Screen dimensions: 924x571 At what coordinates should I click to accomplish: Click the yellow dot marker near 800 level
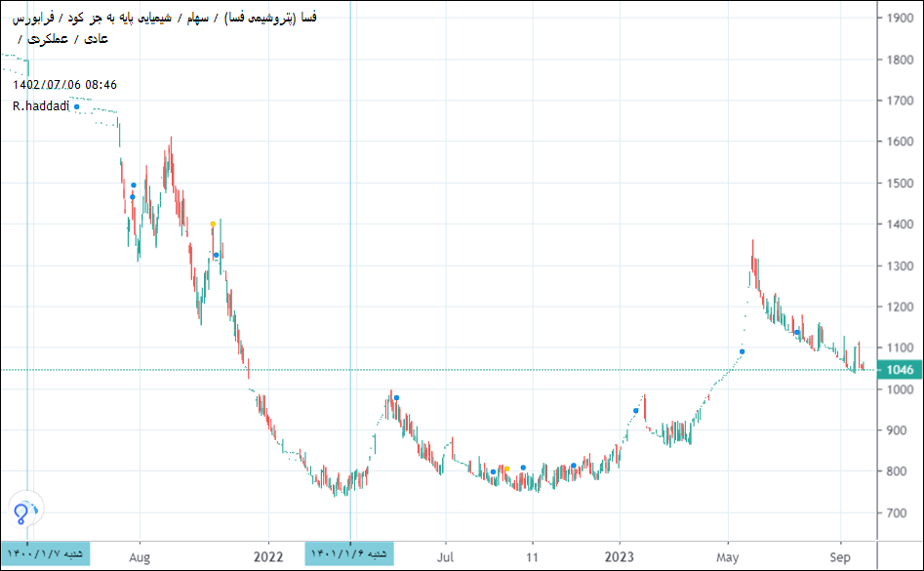(506, 469)
